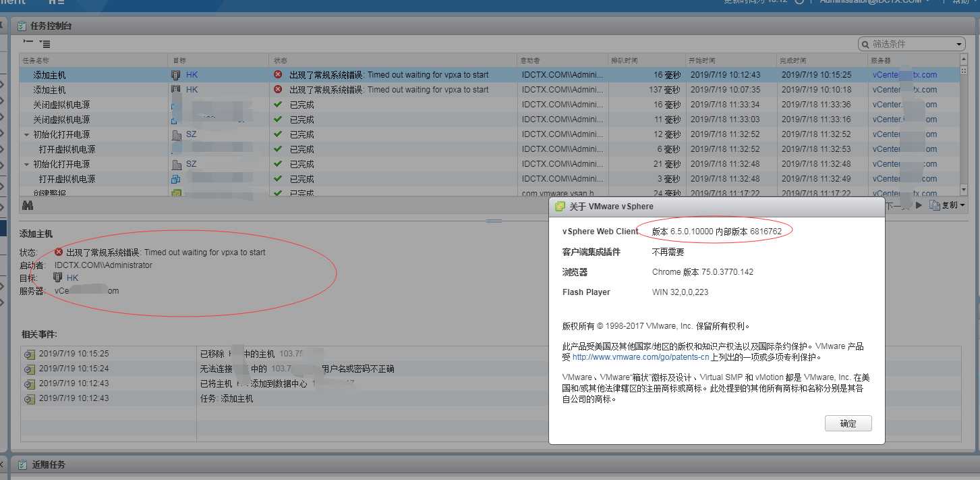Click the magnifier icon in filter box
This screenshot has width=980, height=480.
click(865, 44)
